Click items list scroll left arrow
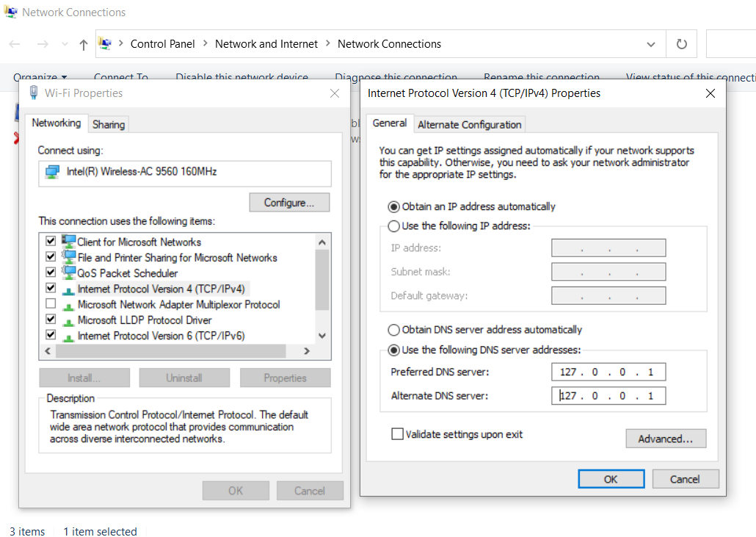 (48, 351)
